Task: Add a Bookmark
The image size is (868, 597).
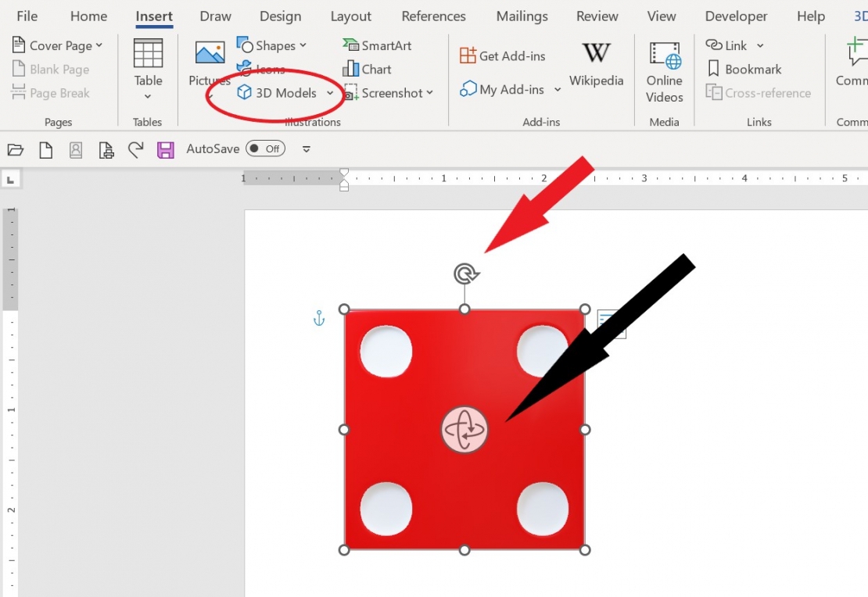Action: 744,69
